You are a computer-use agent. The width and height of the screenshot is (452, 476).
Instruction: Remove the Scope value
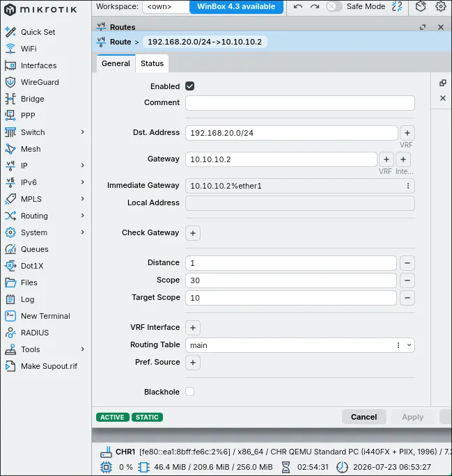pyautogui.click(x=407, y=280)
